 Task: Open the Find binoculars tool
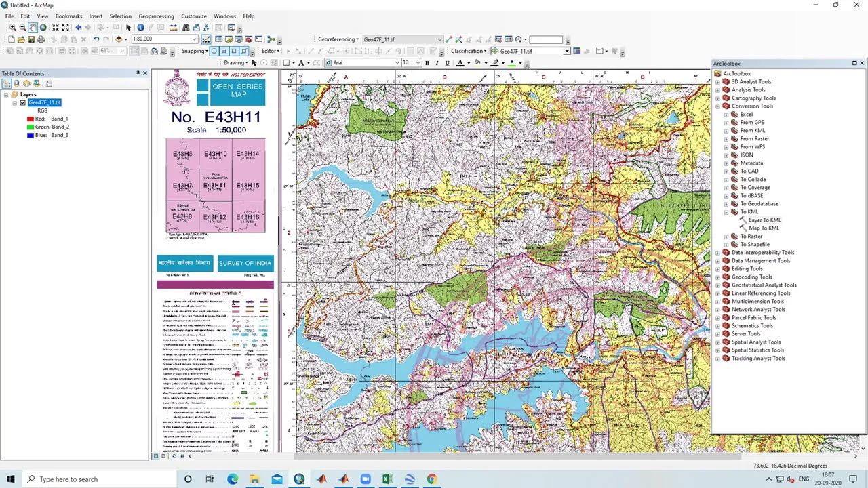186,28
